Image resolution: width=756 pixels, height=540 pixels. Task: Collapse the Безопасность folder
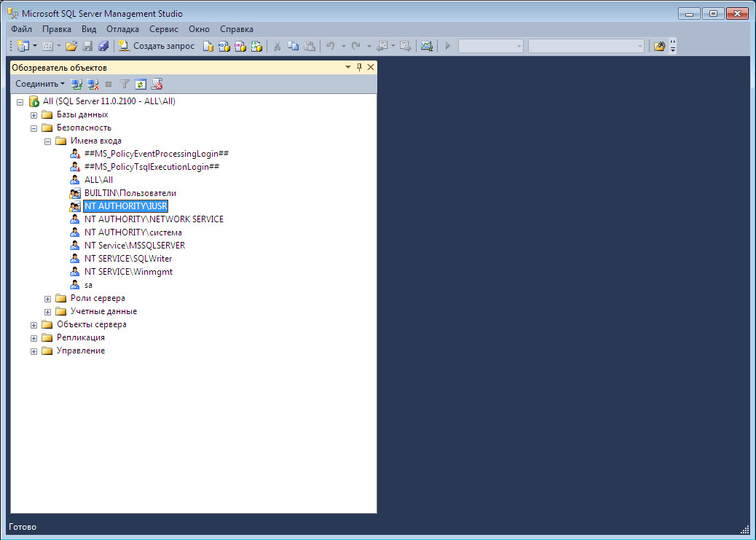34,128
